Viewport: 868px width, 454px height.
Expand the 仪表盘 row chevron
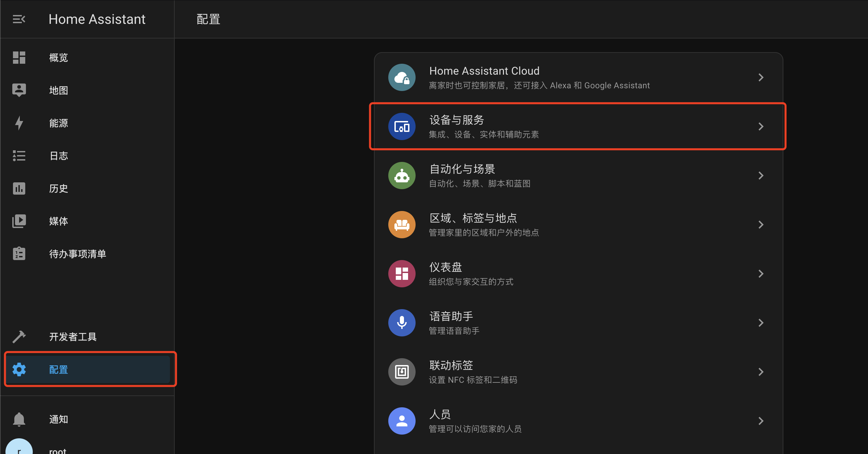(761, 274)
